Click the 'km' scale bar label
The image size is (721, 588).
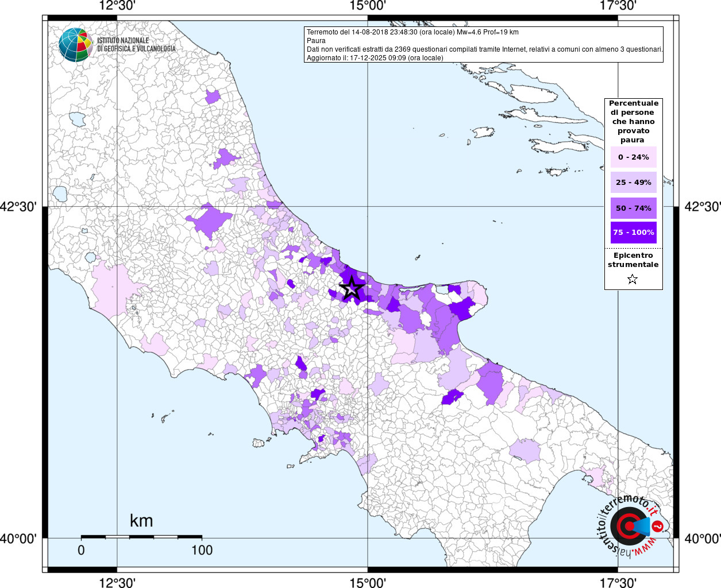pyautogui.click(x=141, y=521)
